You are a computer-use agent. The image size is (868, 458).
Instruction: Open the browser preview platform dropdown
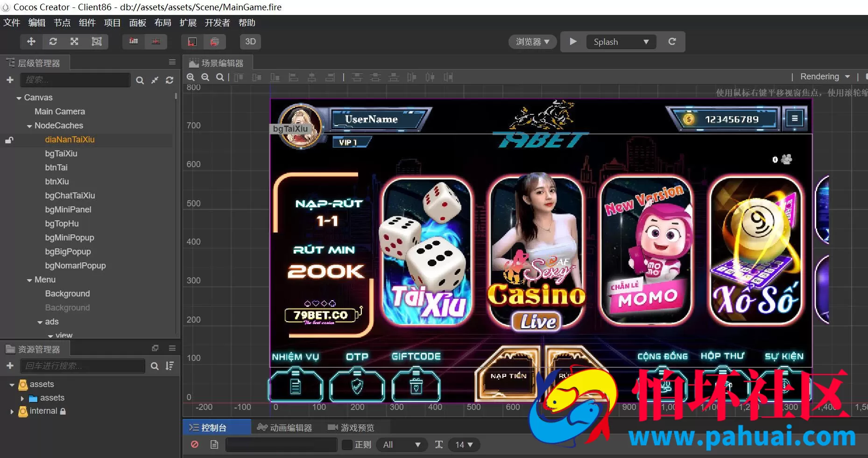pyautogui.click(x=532, y=42)
